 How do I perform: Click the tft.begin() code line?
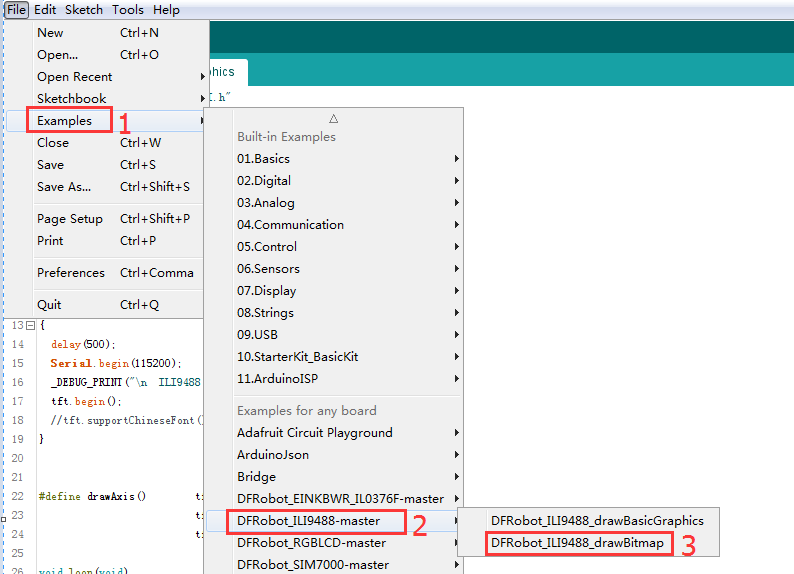tap(87, 401)
